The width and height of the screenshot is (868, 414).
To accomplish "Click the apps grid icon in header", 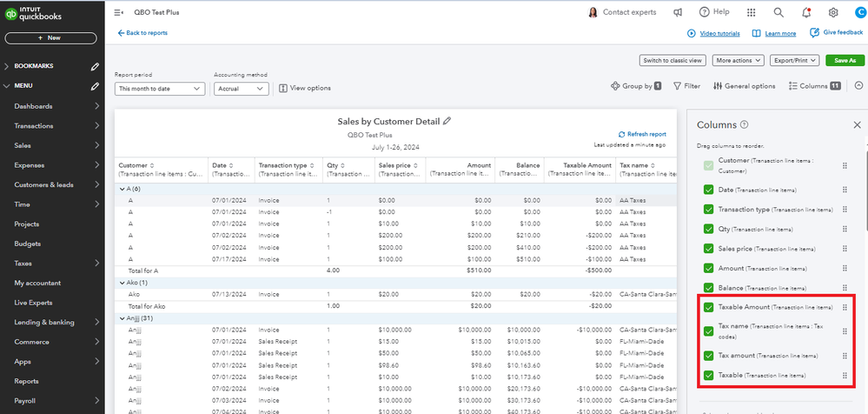I will 751,12.
